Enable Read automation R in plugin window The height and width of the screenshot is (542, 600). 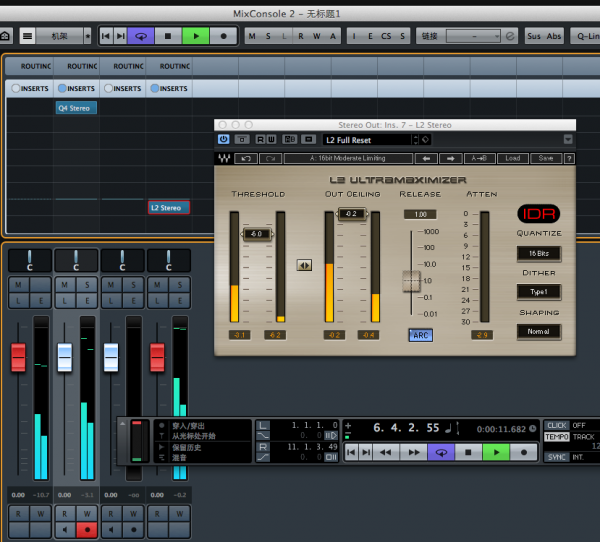tap(260, 139)
